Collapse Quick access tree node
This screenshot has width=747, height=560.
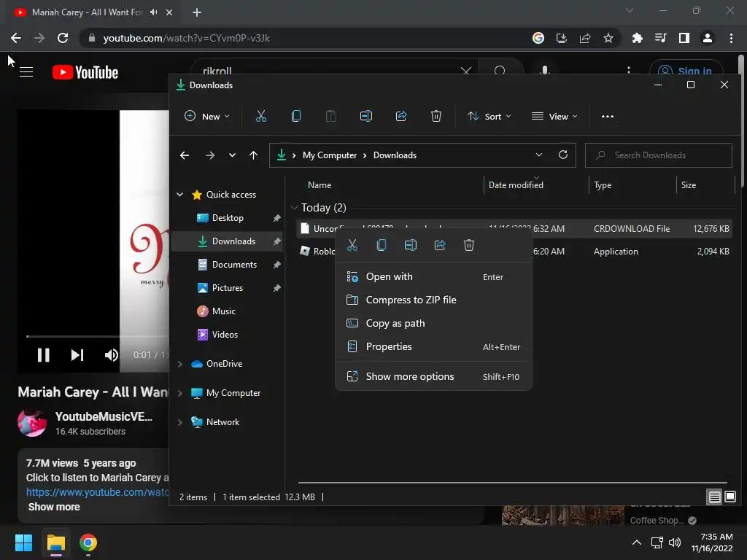179,194
